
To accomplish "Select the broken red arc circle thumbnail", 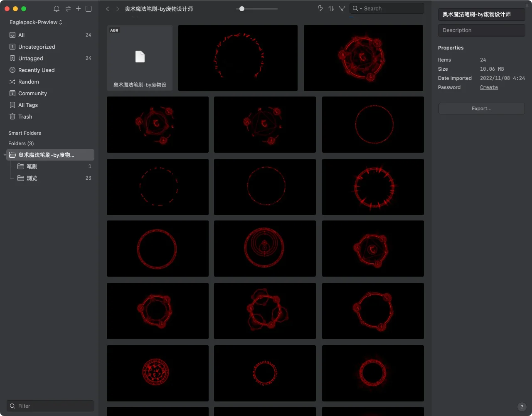I will pos(238,58).
